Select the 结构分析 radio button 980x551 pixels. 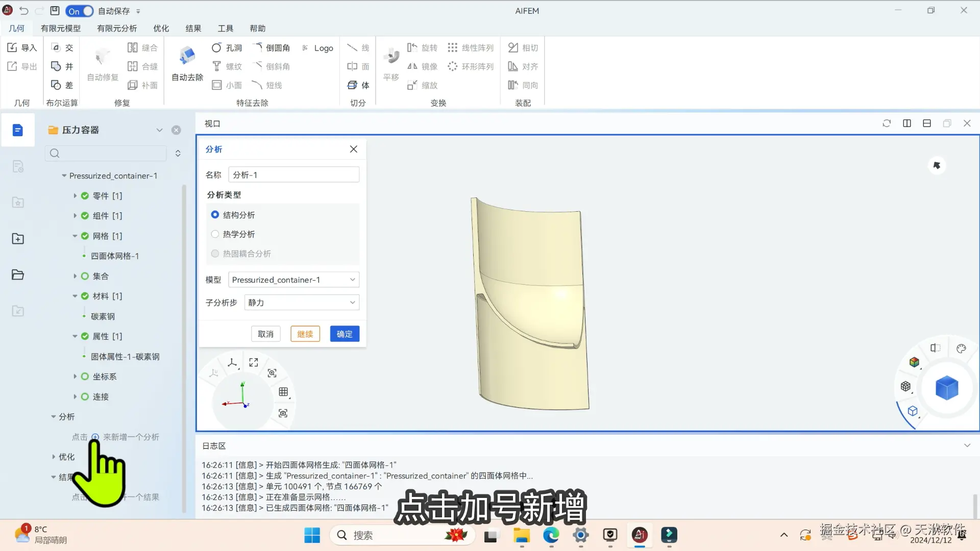[215, 215]
